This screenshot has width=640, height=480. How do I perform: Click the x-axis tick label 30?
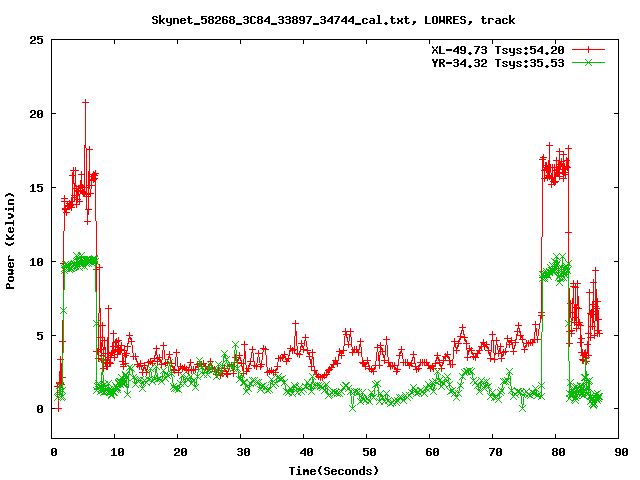point(243,452)
